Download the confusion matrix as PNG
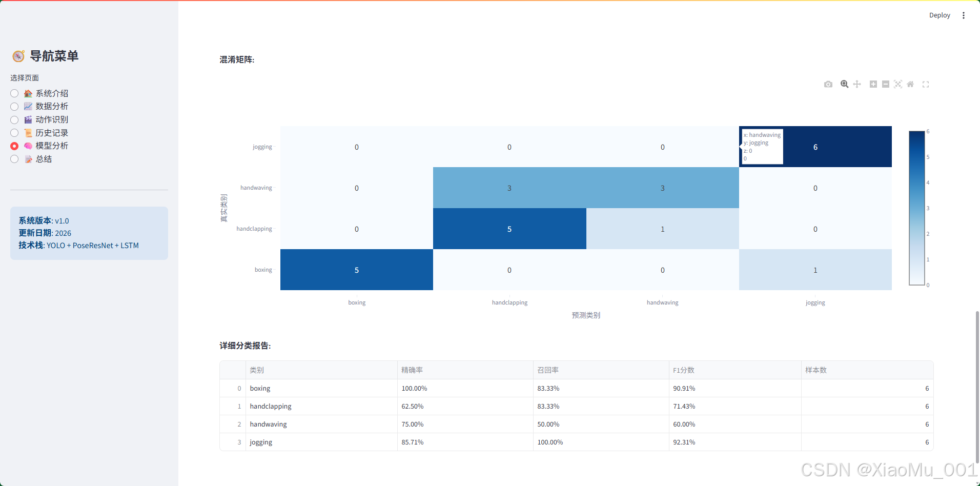 [x=828, y=84]
